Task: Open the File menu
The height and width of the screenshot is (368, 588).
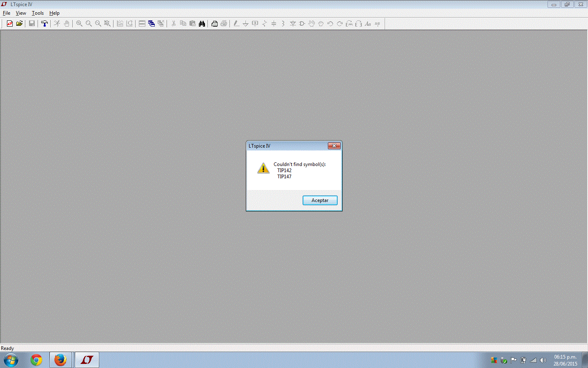Action: tap(7, 13)
